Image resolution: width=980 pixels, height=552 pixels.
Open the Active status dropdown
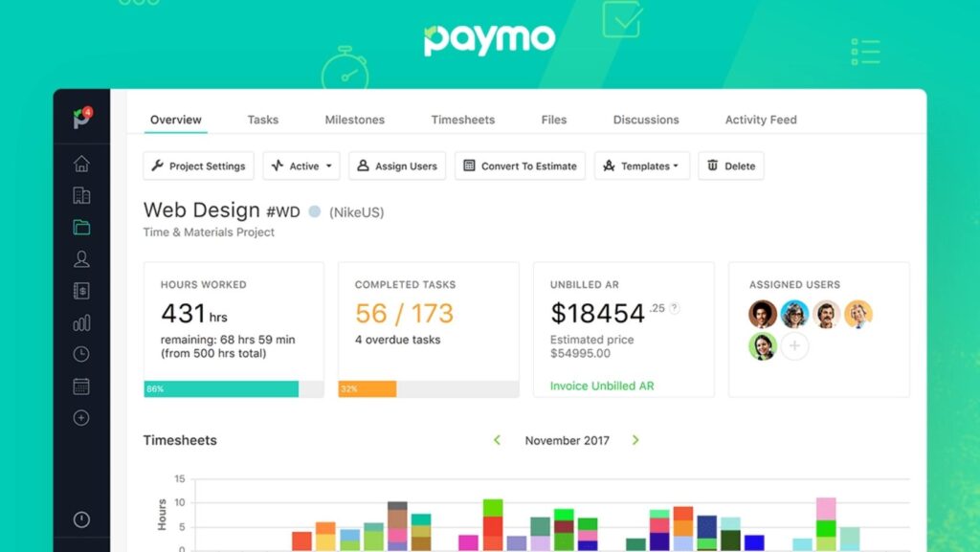(x=301, y=166)
